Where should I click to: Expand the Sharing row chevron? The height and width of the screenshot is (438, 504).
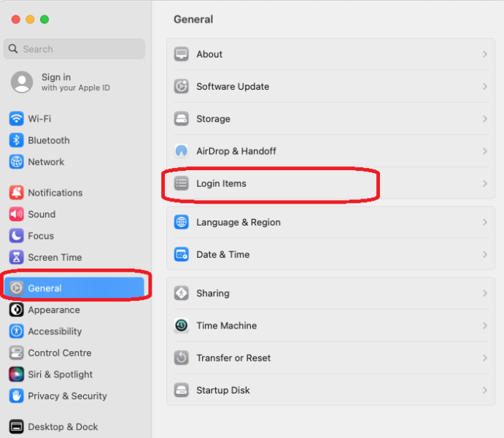(x=485, y=293)
